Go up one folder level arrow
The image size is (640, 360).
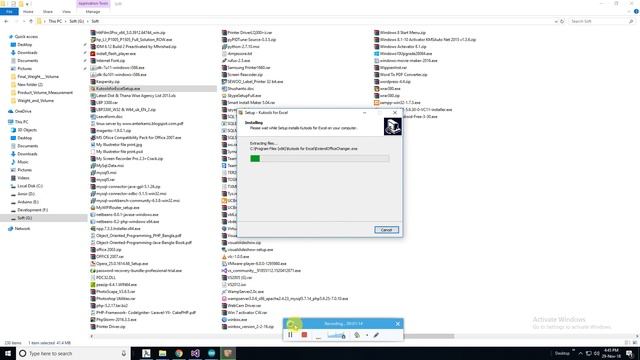[31, 21]
